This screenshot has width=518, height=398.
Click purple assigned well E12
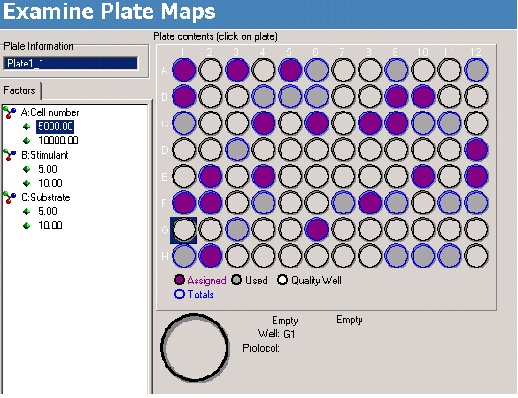(476, 176)
